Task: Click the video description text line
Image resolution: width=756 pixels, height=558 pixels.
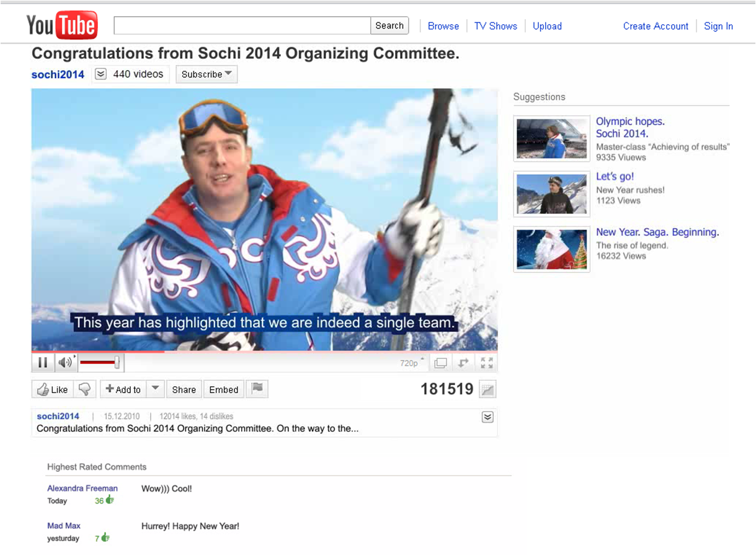Action: point(198,428)
